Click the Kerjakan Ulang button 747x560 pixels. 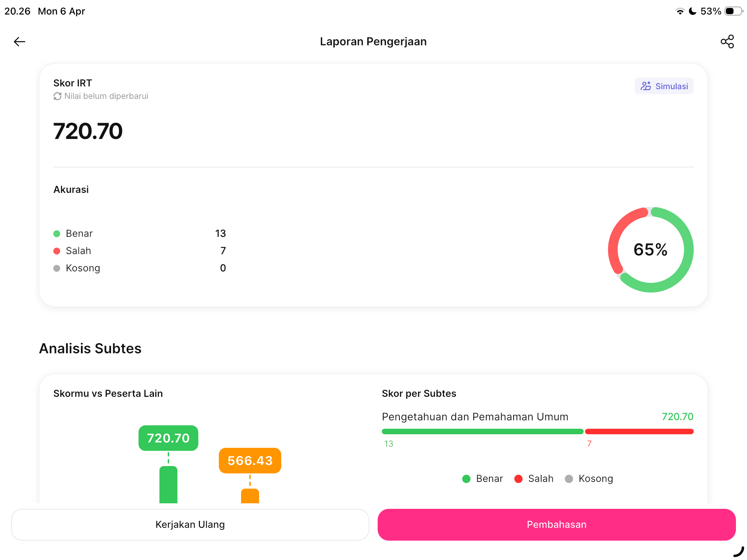190,524
